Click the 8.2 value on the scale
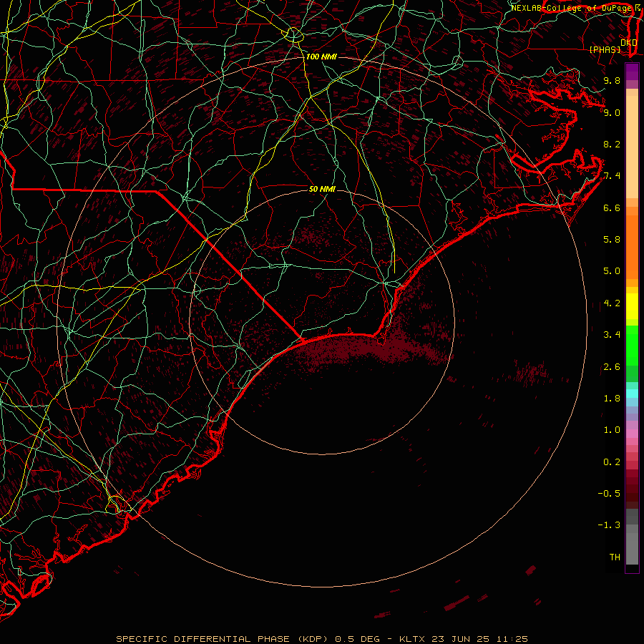This screenshot has height=644, width=644. tap(612, 144)
